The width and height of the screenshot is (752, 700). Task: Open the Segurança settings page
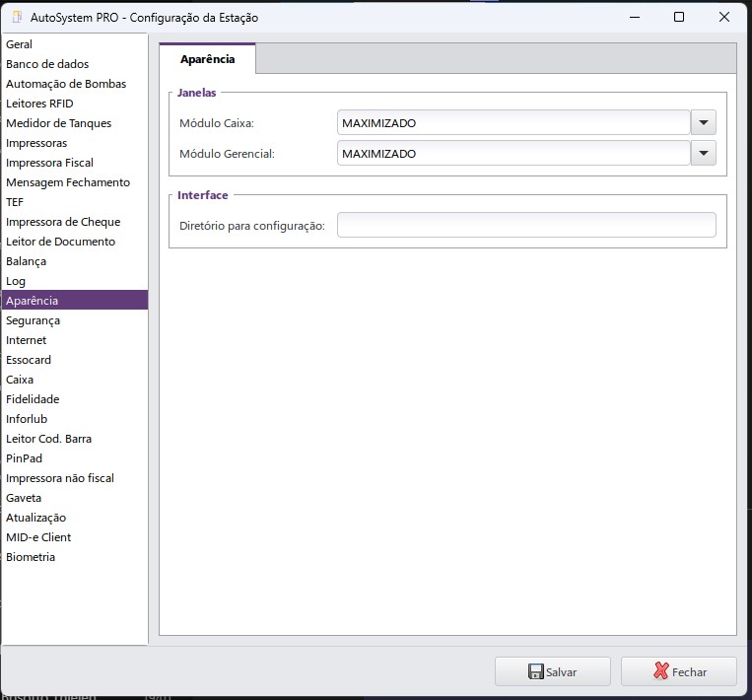coord(34,320)
